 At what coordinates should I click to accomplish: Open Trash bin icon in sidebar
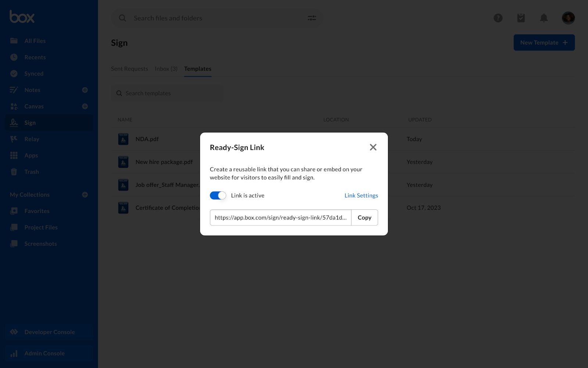(x=14, y=172)
